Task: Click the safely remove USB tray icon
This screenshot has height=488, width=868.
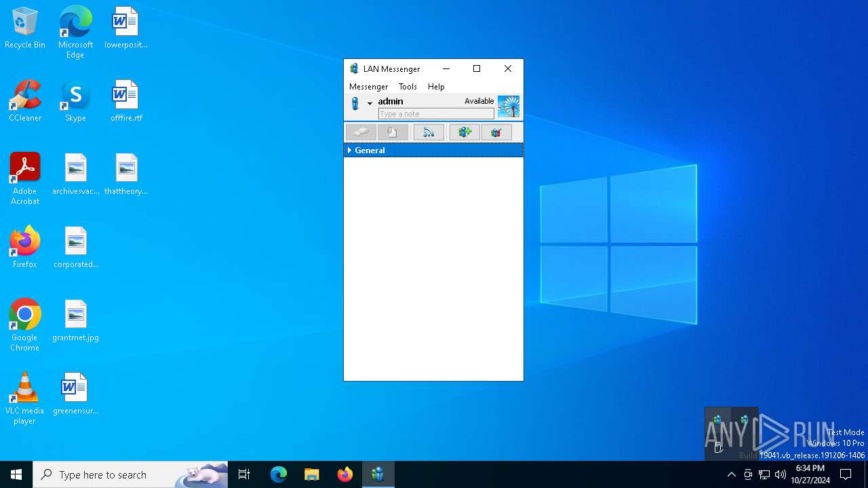Action: coord(718,447)
